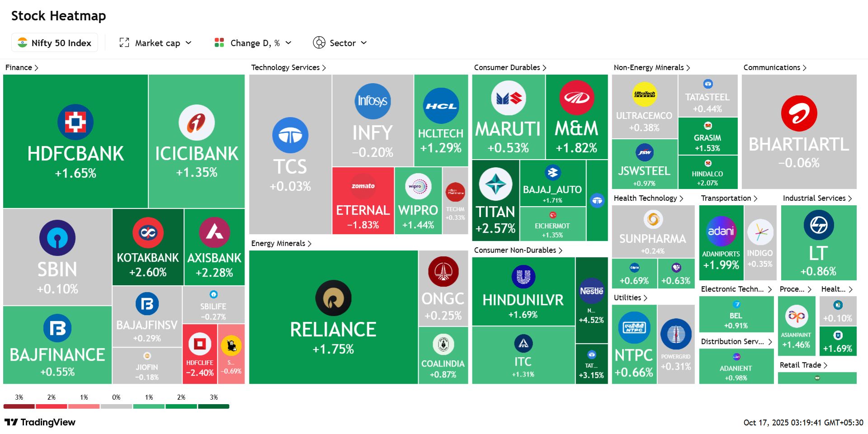Click the IndiGo logo
This screenshot has width=868, height=434.
coord(760,232)
